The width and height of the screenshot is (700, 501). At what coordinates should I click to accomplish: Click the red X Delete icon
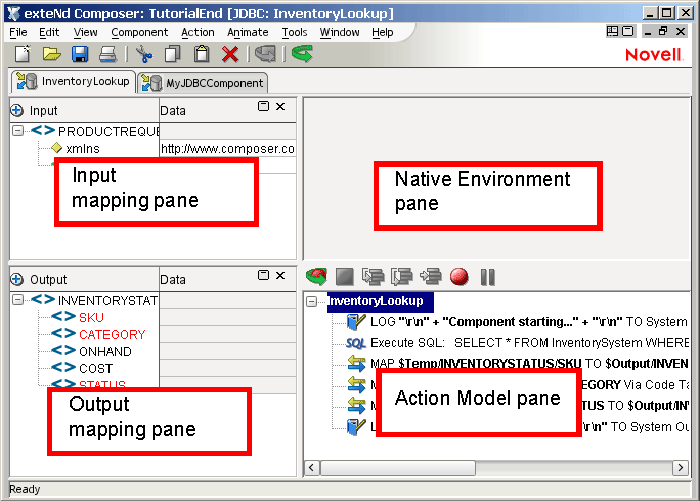tap(230, 54)
